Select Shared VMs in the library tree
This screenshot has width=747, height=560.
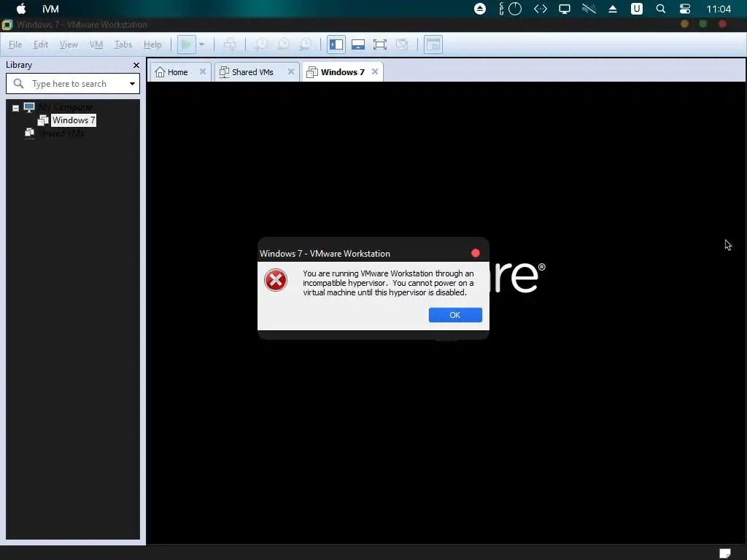point(62,133)
